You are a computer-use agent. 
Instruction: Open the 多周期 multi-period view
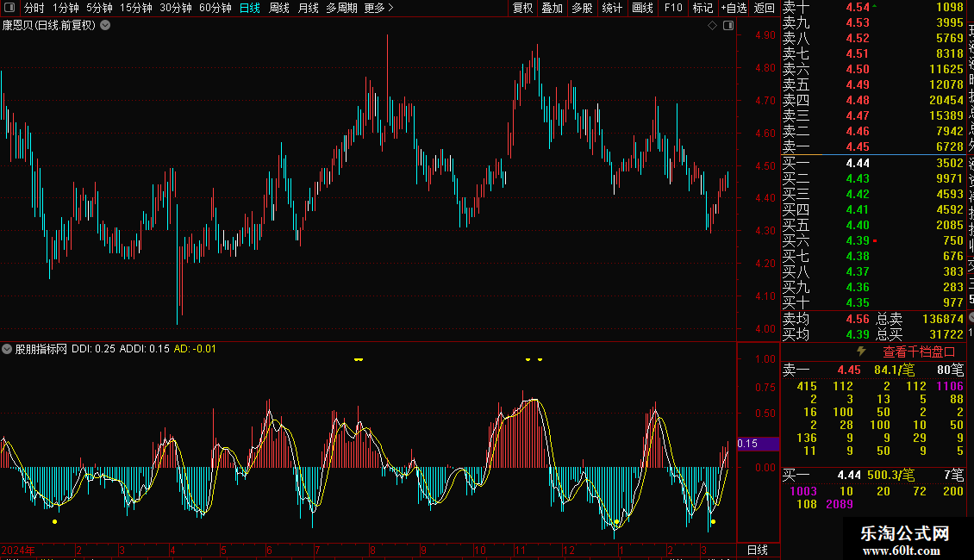(341, 8)
